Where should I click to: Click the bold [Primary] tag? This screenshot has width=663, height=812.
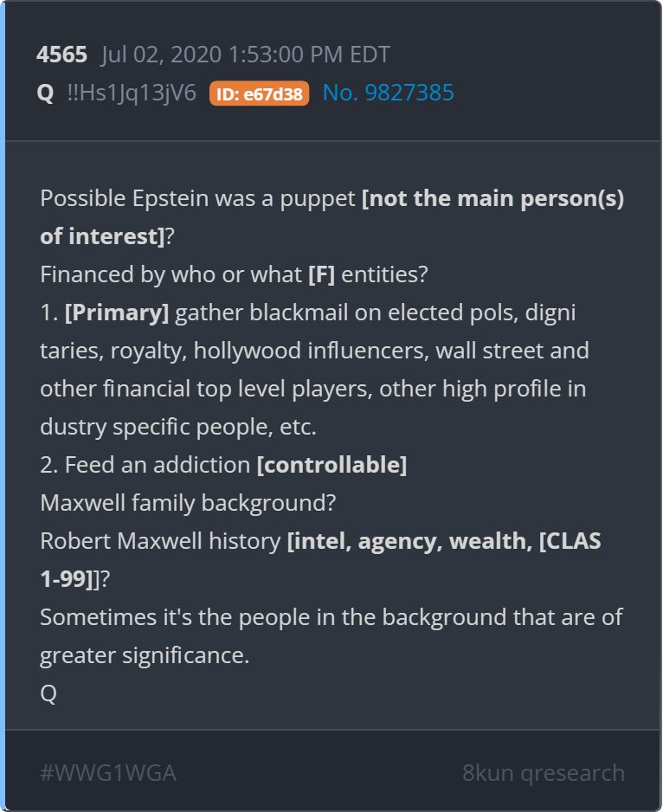[117, 313]
